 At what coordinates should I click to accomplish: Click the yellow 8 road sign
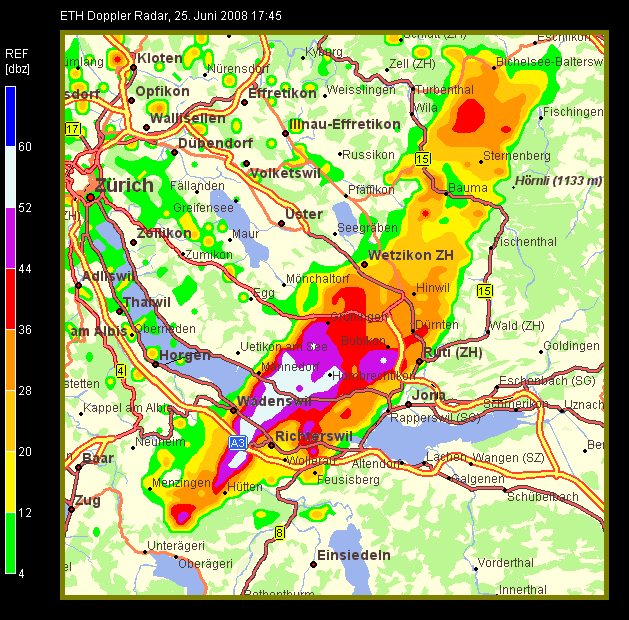pyautogui.click(x=280, y=533)
